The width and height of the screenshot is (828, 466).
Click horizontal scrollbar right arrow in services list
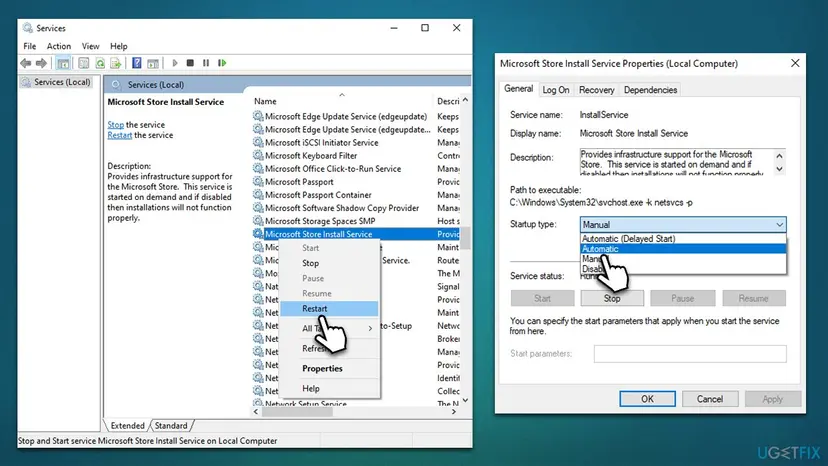point(454,412)
